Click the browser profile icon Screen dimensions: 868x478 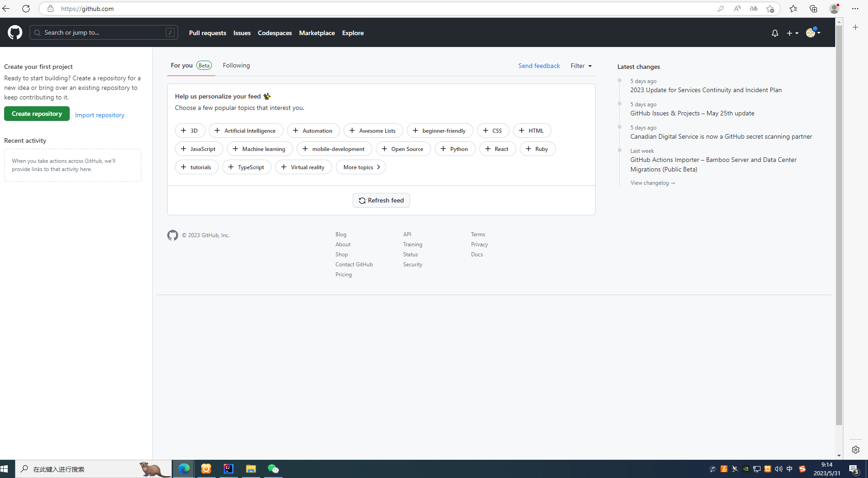[x=834, y=9]
